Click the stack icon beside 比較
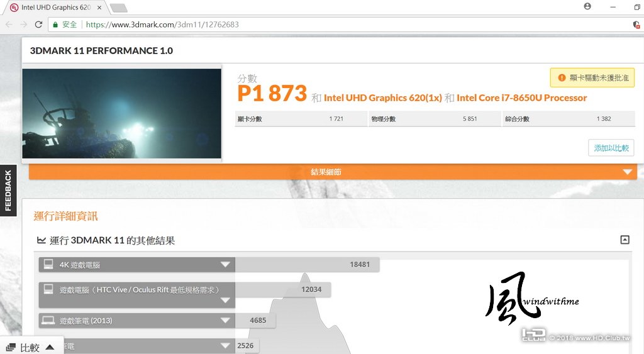 (x=11, y=348)
